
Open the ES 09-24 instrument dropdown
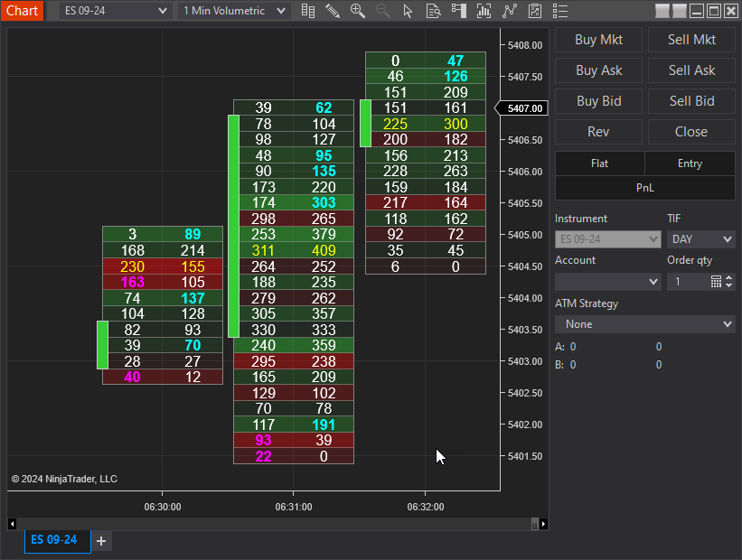(x=116, y=11)
